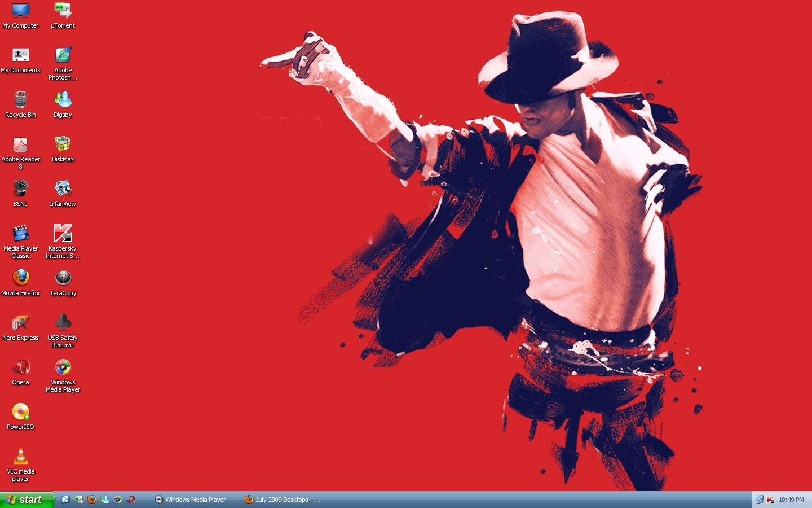Launch Firefox from the Quick Launch bar

pos(92,500)
